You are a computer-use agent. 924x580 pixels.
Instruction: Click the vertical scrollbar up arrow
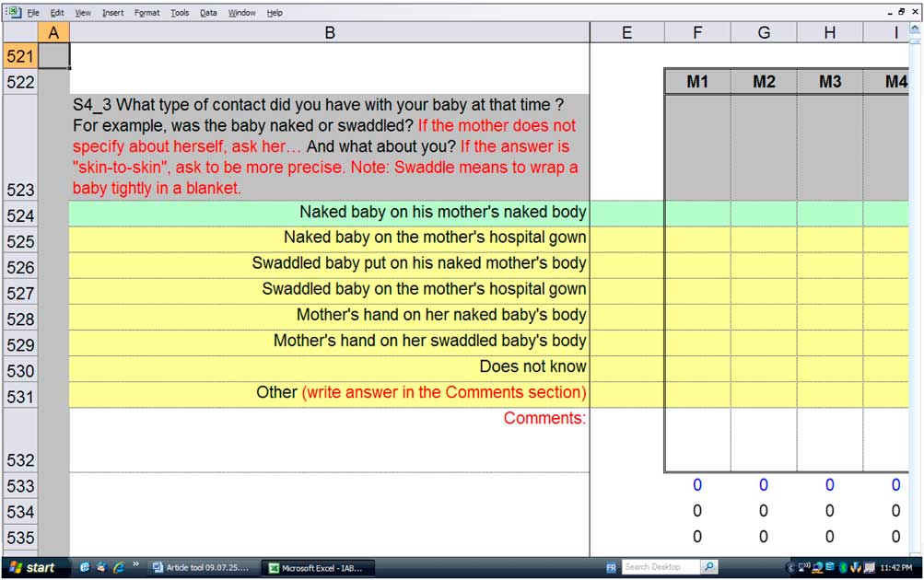915,31
